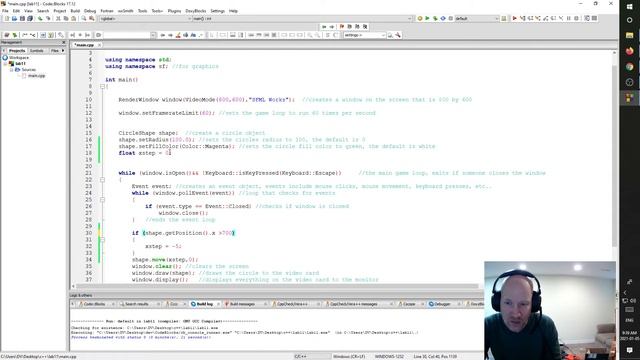Collapse the main() code fold at line 8

(x=102, y=87)
